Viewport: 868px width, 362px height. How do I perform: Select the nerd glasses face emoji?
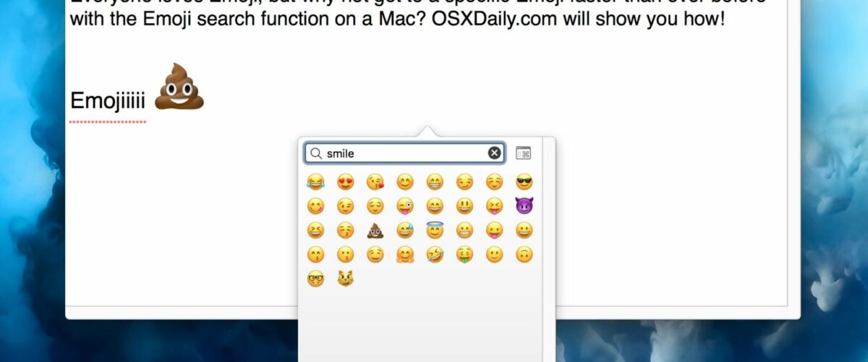click(315, 279)
